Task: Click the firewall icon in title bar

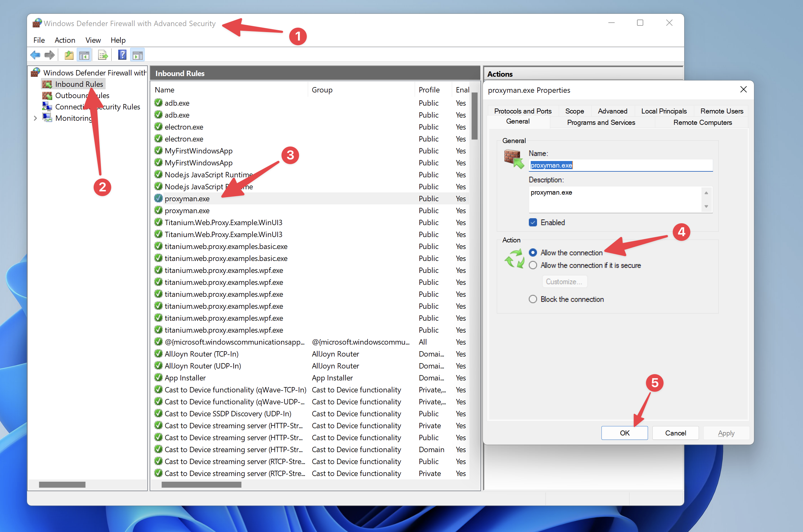Action: coord(37,23)
